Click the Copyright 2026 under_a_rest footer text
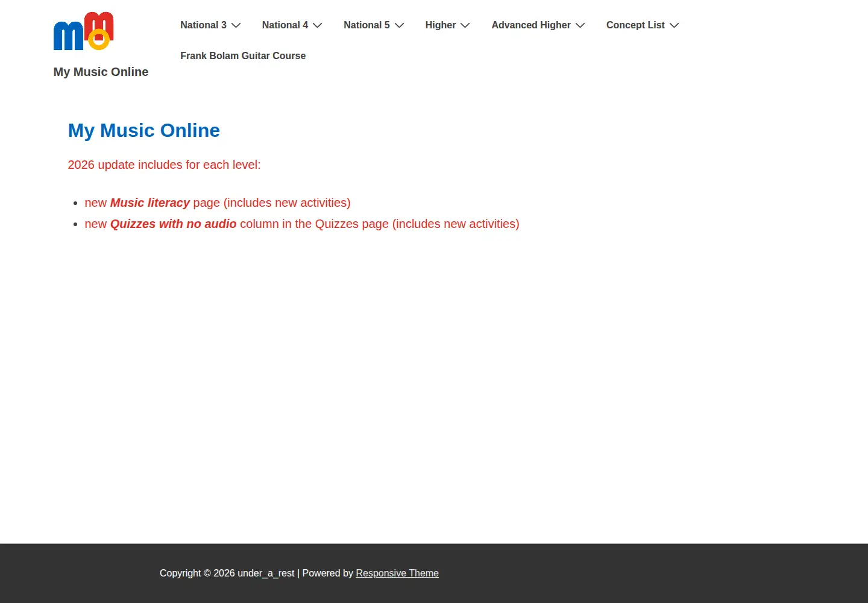Viewport: 868px width, 603px height. (x=227, y=573)
